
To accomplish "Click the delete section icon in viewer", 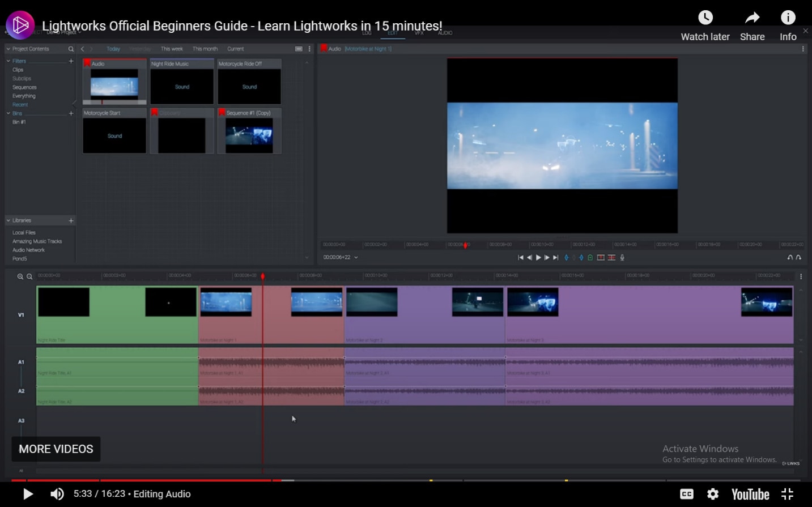I will tap(611, 258).
